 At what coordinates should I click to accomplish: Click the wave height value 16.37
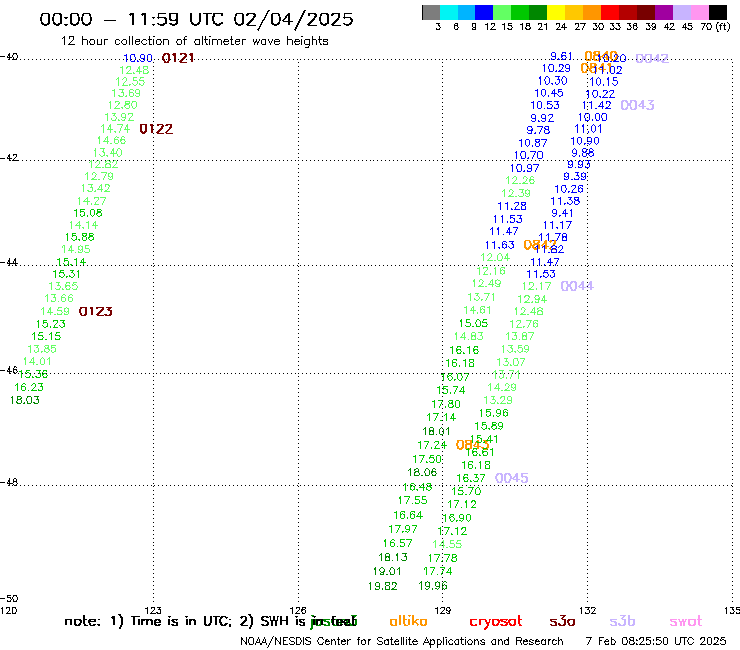click(x=471, y=478)
